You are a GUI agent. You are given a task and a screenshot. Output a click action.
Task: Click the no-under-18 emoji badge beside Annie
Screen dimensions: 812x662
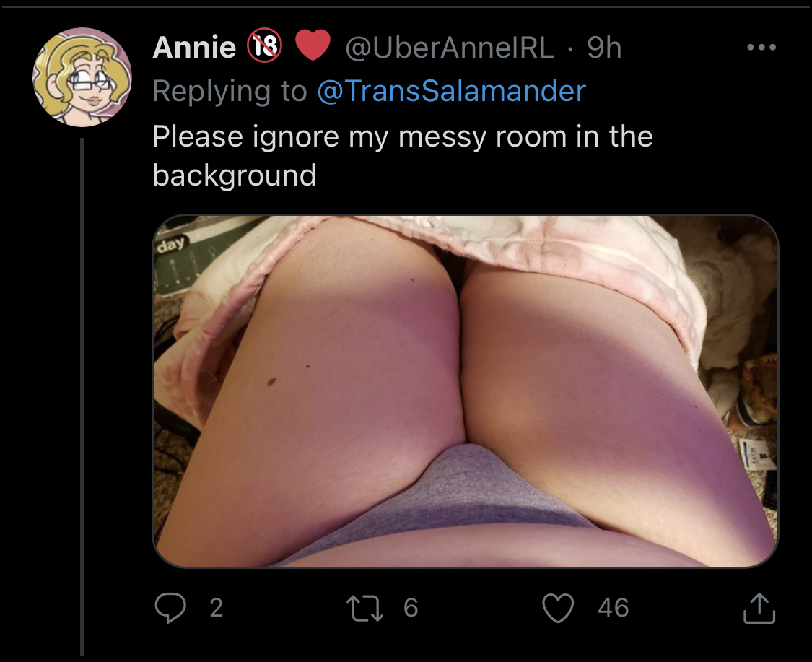click(x=265, y=45)
